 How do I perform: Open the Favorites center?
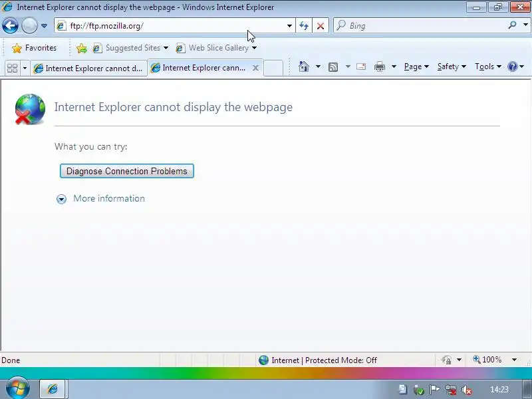[x=34, y=48]
